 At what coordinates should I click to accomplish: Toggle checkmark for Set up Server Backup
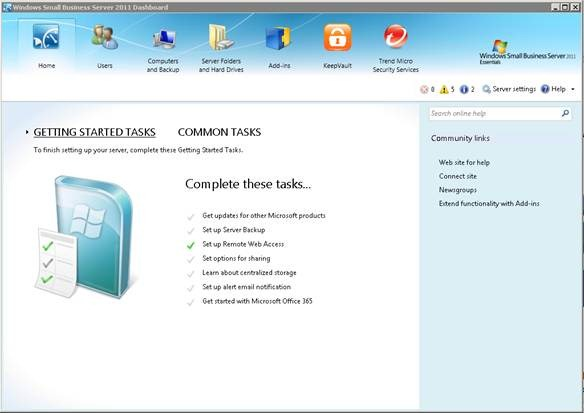pos(191,231)
